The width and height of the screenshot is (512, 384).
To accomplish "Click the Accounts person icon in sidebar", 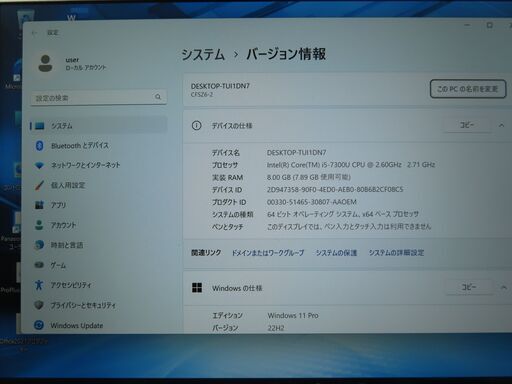I will (39, 225).
